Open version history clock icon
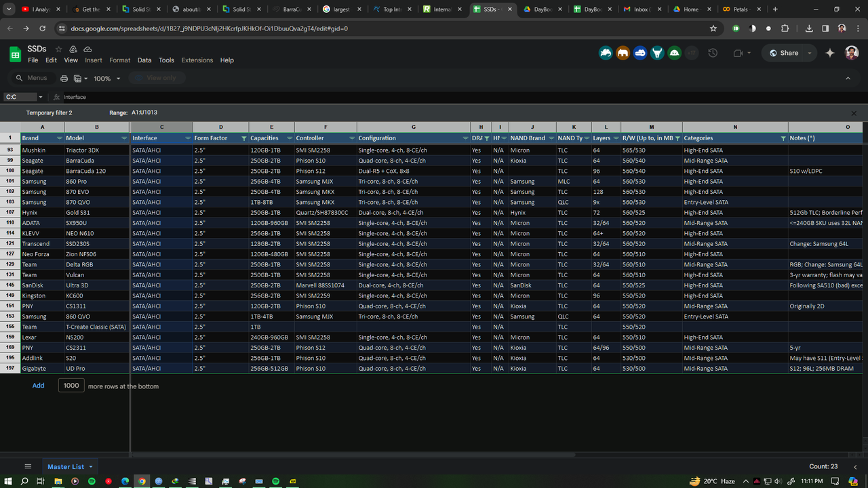 [713, 53]
